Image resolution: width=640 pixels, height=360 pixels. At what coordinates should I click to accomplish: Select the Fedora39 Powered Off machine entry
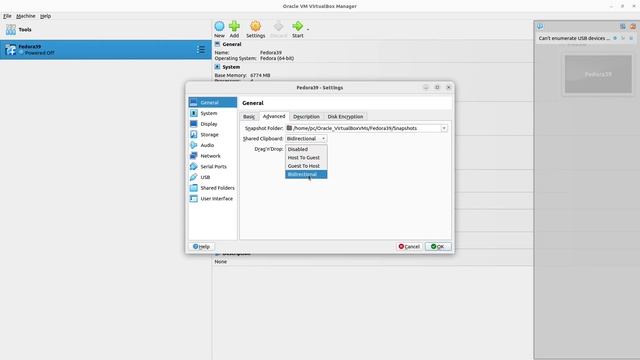click(x=105, y=49)
